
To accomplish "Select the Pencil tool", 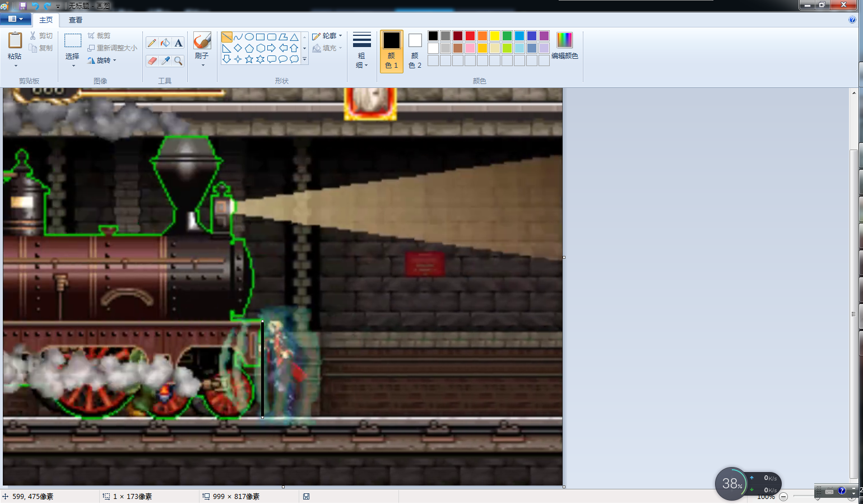I will point(152,43).
